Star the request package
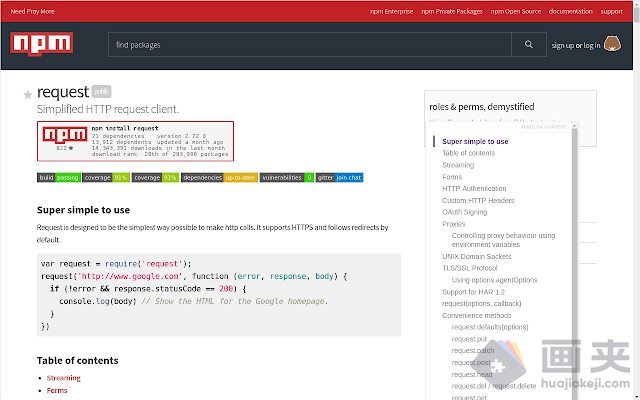640x400 pixels. click(28, 94)
